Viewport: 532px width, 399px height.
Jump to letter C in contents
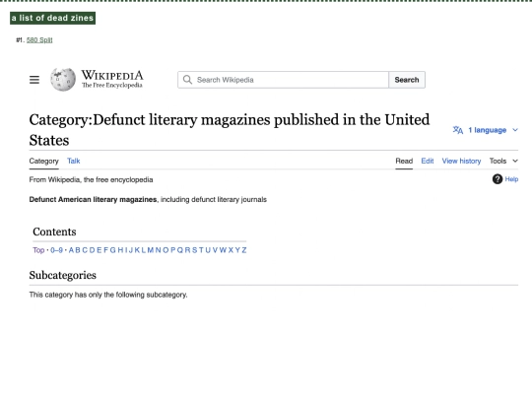(x=85, y=250)
